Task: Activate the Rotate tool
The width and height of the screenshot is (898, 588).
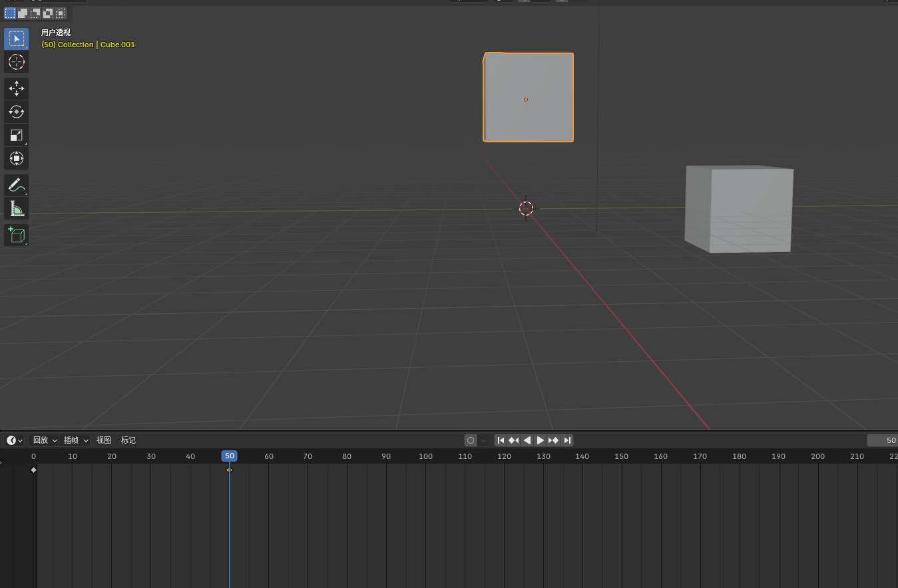Action: click(17, 112)
